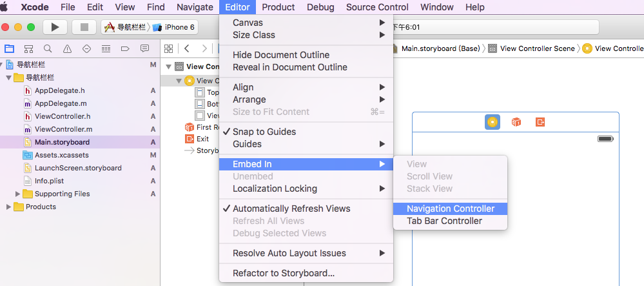Open the Report navigator speech-bubble icon
The width and height of the screenshot is (644, 286).
(144, 48)
